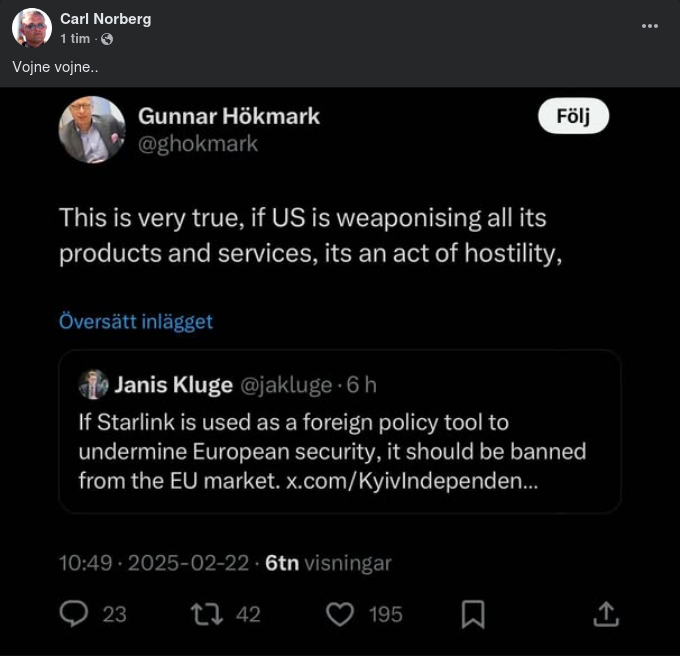The width and height of the screenshot is (680, 656).
Task: Click Janis Kluge's small avatar
Action: [93, 384]
